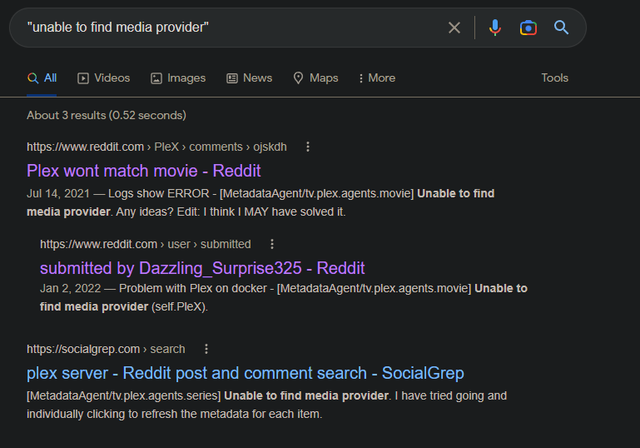
Task: Start voice search with the microphone icon
Action: 495,28
